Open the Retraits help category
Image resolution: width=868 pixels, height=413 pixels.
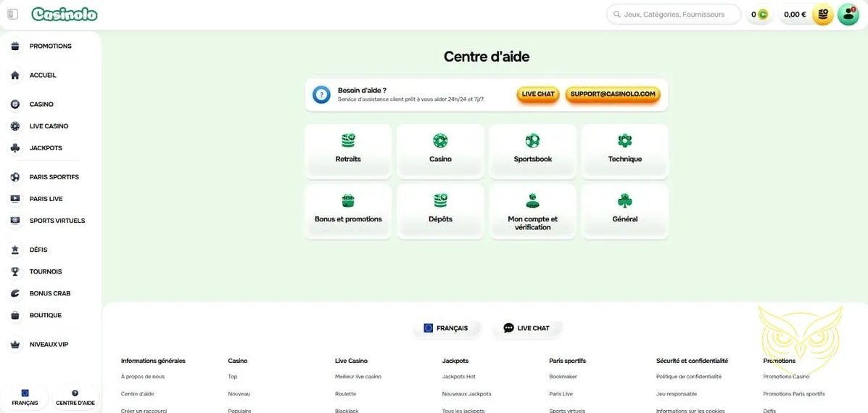[x=348, y=151]
